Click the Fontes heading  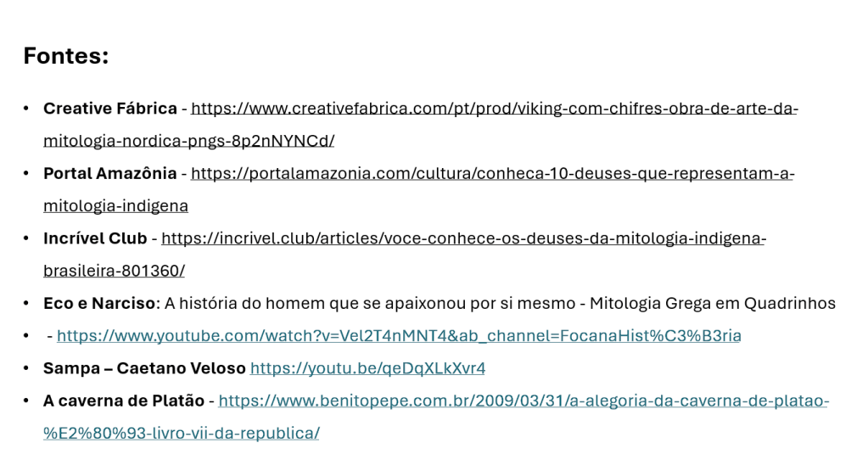[66, 56]
